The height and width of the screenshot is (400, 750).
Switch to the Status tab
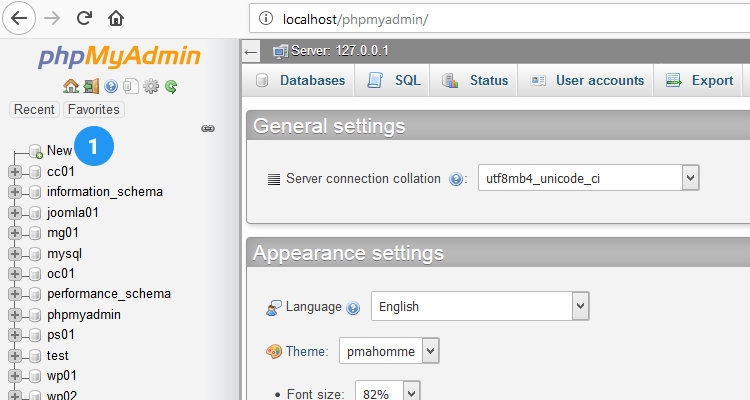pos(474,80)
